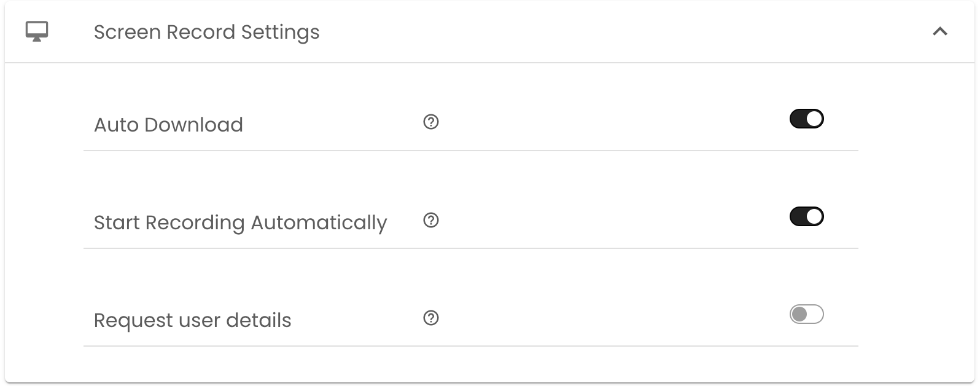Click grey knob of Request user details switch
The image size is (980, 386).
coord(799,315)
